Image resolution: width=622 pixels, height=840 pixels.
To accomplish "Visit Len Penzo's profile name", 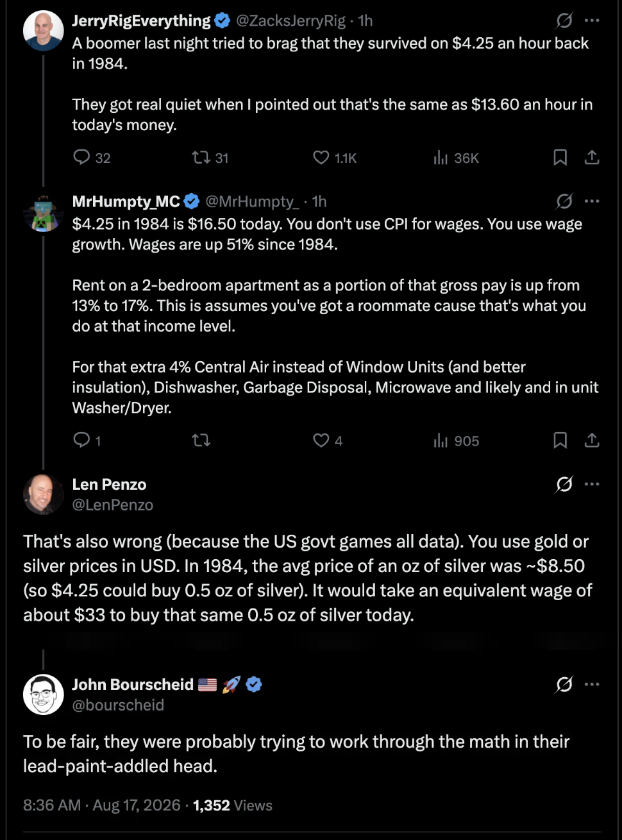I will click(x=109, y=484).
